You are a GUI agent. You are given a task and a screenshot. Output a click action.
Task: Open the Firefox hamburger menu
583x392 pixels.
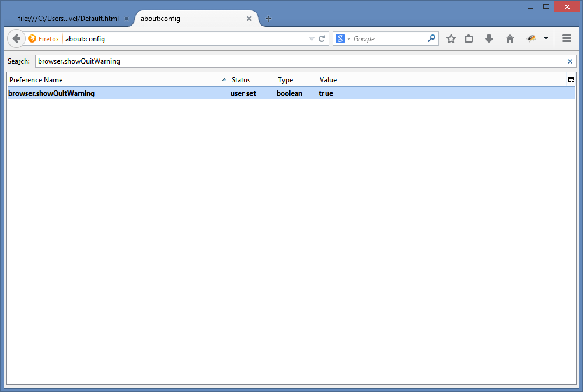click(566, 38)
